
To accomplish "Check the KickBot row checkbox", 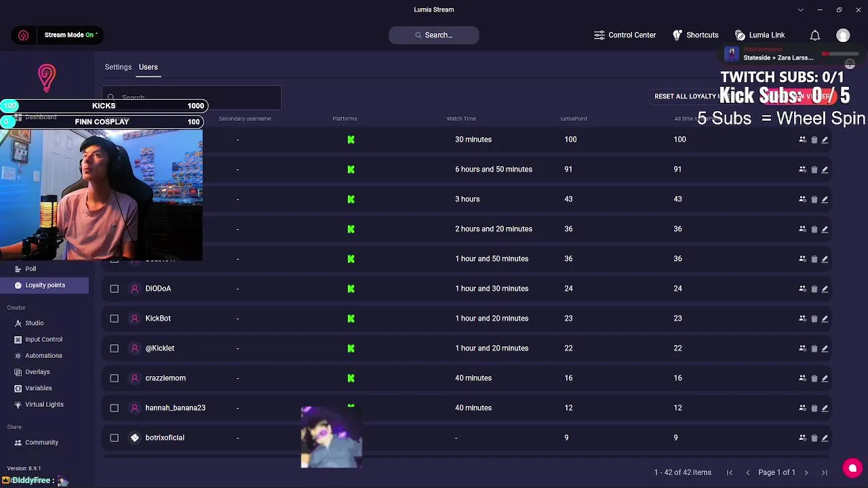I will [114, 319].
